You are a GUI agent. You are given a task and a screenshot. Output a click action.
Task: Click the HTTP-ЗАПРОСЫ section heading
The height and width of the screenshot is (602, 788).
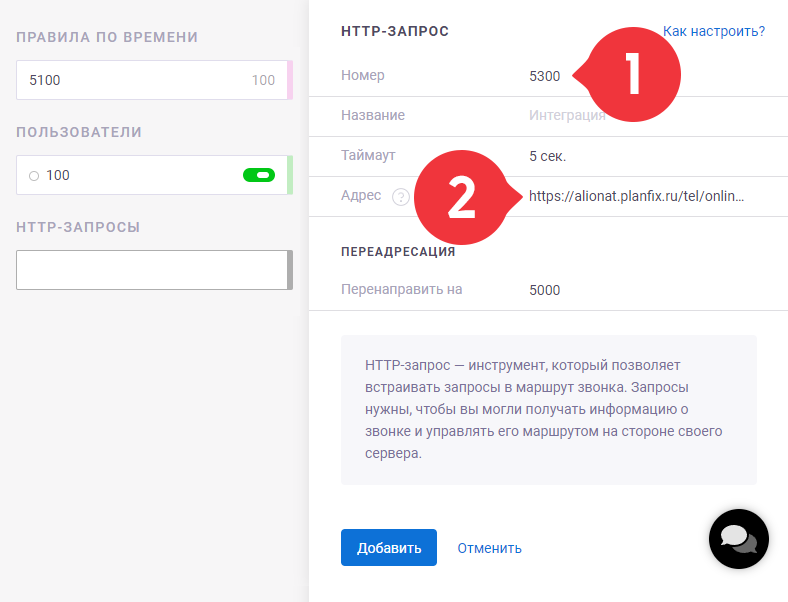point(78,227)
